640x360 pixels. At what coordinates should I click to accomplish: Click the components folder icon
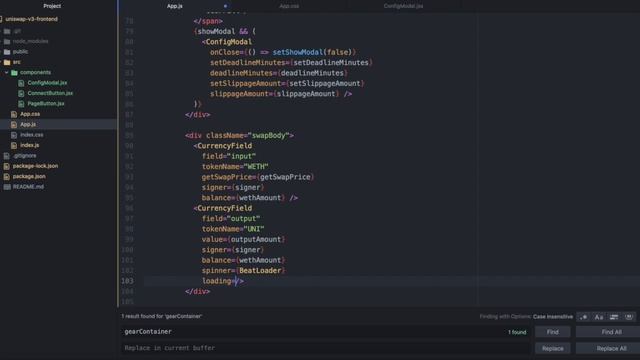14,73
